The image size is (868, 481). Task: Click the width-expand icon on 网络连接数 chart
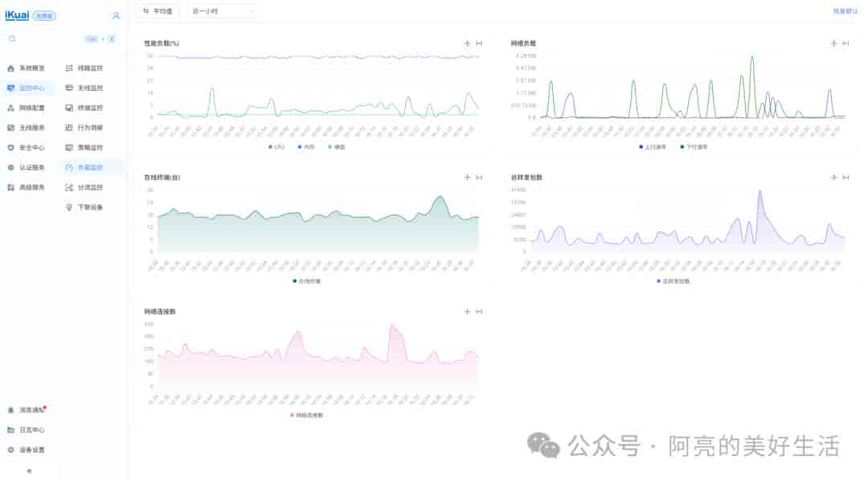pyautogui.click(x=479, y=312)
